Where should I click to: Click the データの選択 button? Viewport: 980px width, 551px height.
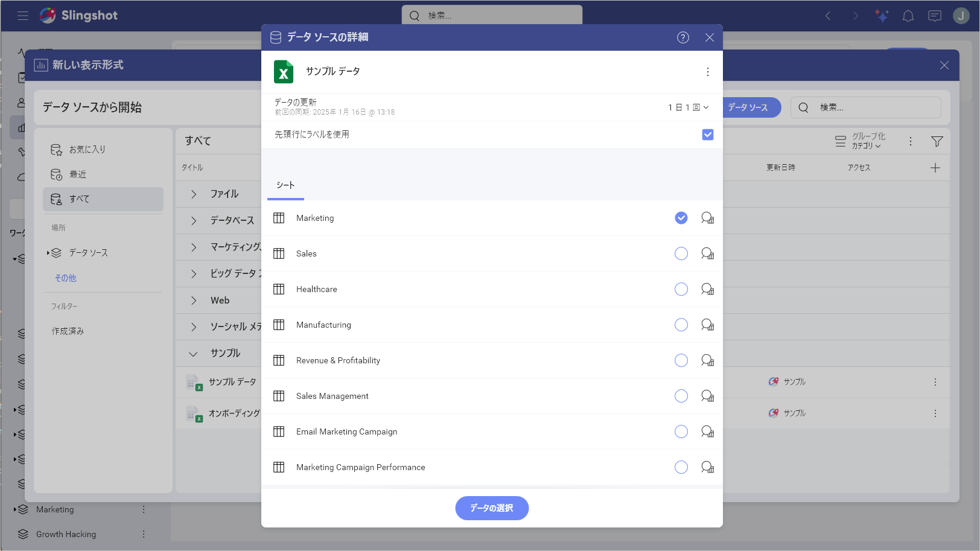(492, 508)
